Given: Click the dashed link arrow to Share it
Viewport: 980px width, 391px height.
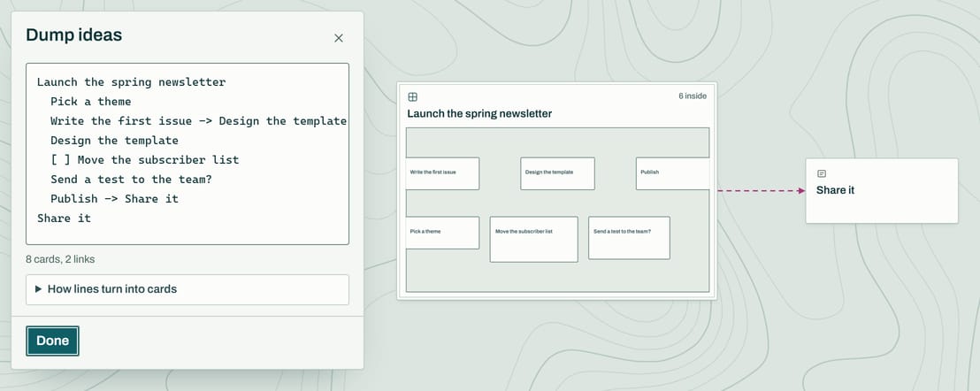Looking at the screenshot, I should point(762,190).
